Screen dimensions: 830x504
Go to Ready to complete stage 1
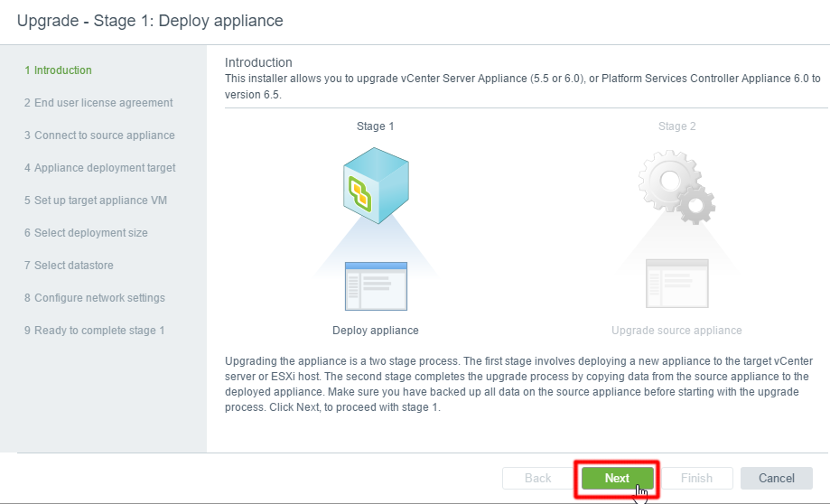coord(94,331)
